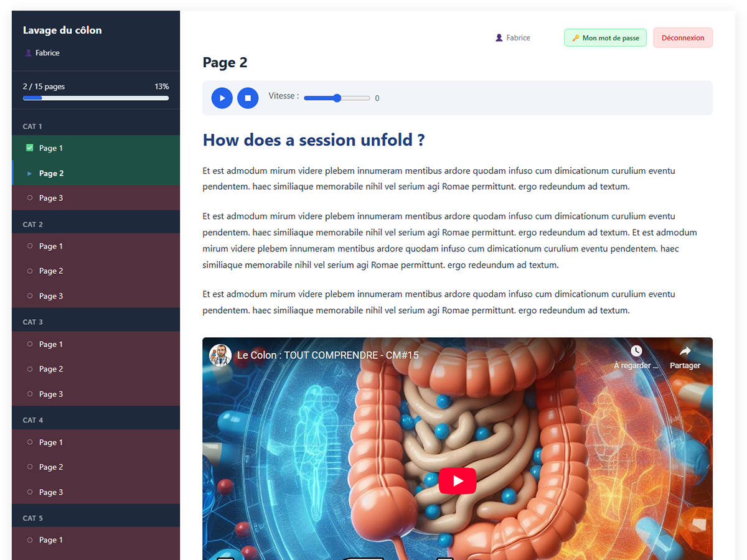747x560 pixels.
Task: Click the watch later clock icon
Action: point(636,352)
